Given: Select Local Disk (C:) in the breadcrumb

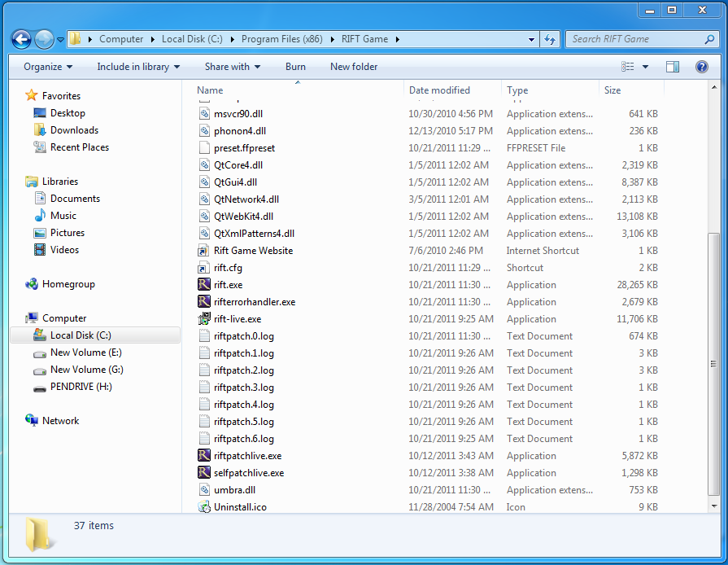Looking at the screenshot, I should pyautogui.click(x=192, y=40).
